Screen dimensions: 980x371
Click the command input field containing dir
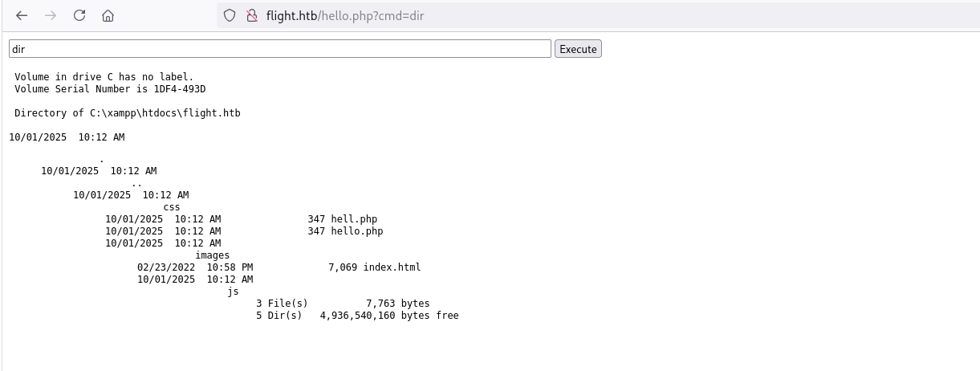pos(279,49)
